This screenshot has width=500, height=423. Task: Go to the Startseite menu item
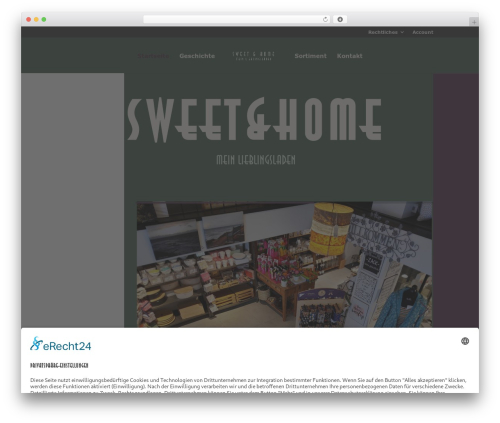(x=153, y=56)
